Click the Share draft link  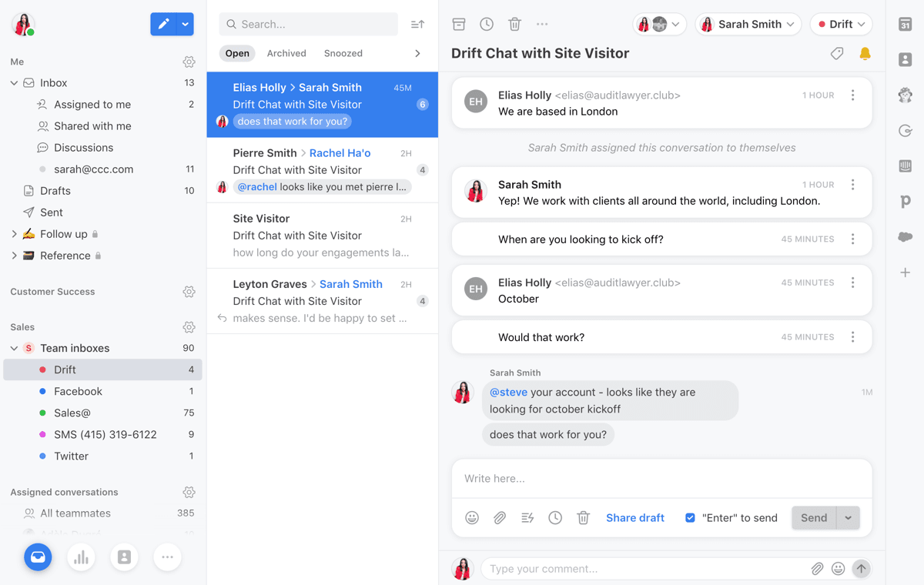click(634, 517)
